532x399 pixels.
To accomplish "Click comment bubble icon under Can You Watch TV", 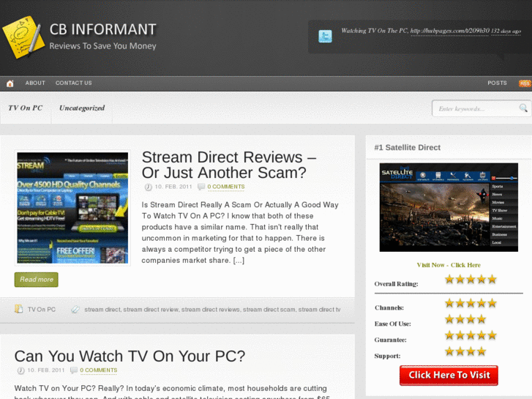I will point(74,370).
